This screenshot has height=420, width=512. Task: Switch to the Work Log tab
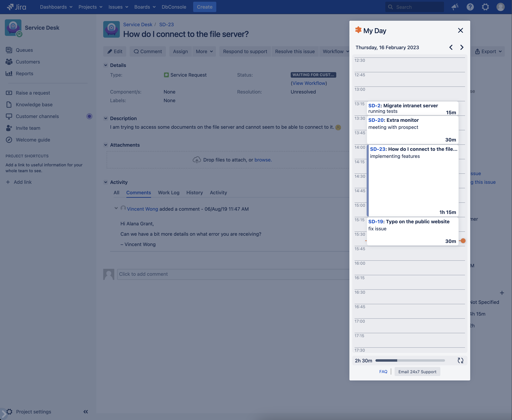[x=168, y=193]
